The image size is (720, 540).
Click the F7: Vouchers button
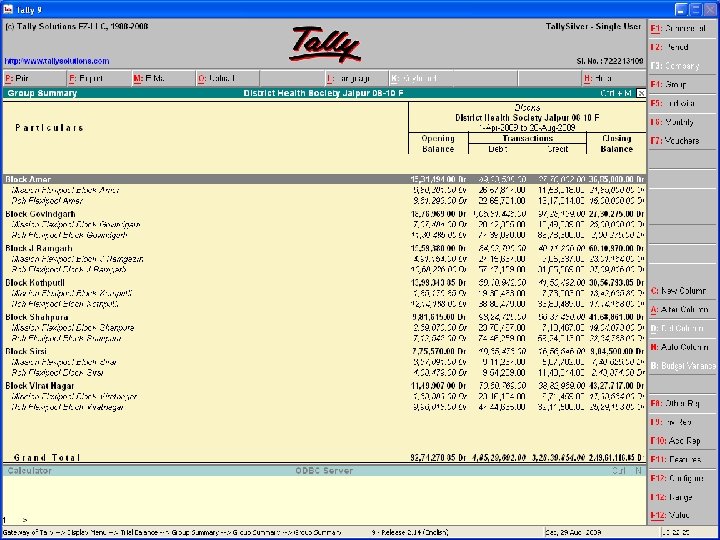[683, 141]
